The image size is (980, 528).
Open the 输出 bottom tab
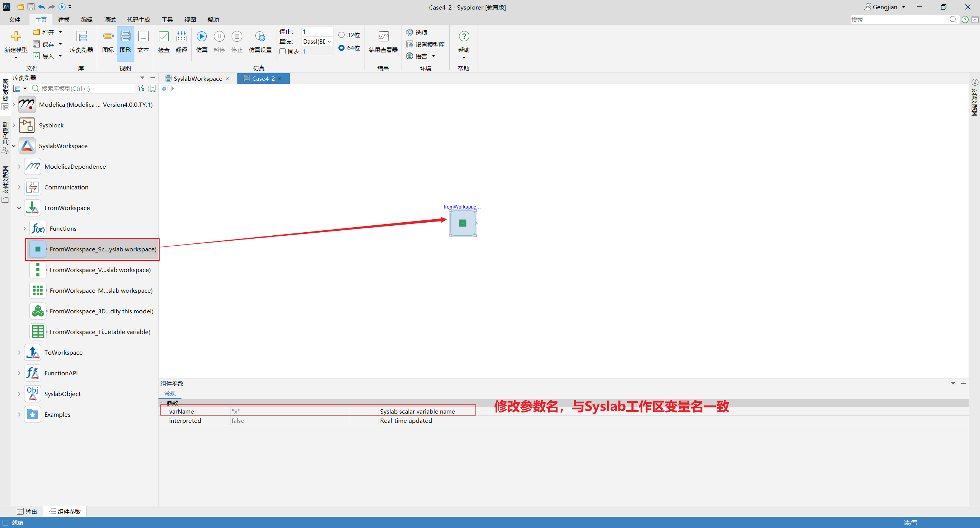[27, 512]
